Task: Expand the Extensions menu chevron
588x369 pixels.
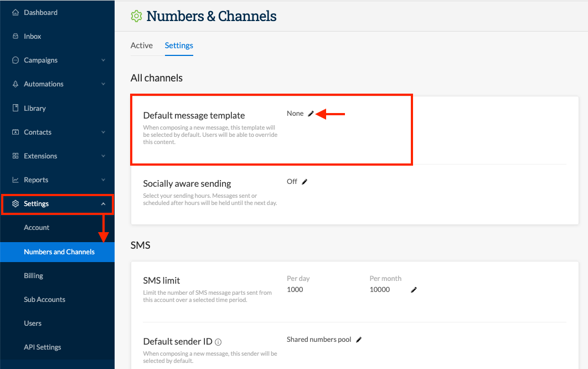Action: click(x=103, y=156)
